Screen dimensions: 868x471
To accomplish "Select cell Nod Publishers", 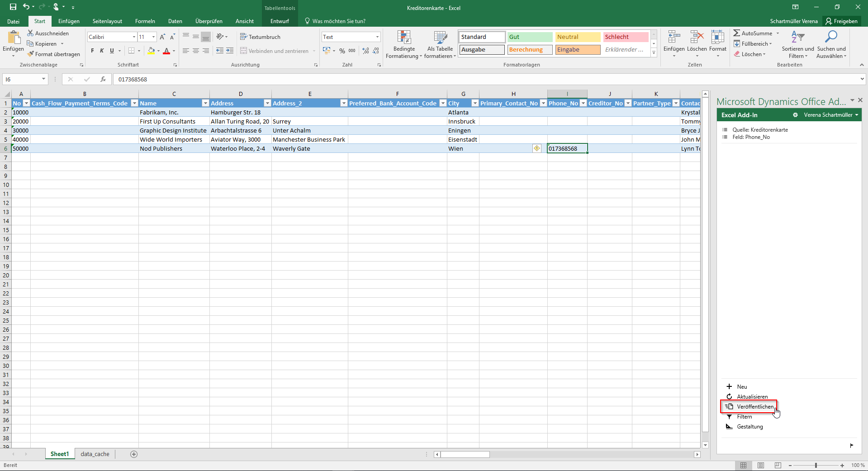I will tap(174, 148).
